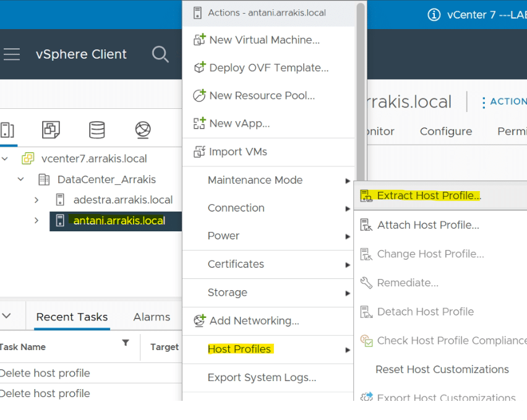This screenshot has width=527, height=420.
Task: Open the hamburger navigation menu
Action: pos(12,54)
